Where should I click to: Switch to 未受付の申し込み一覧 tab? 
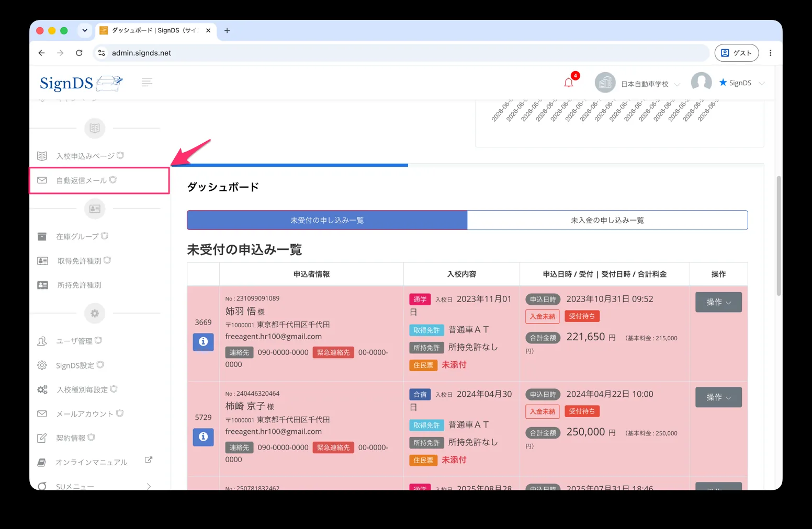click(x=327, y=220)
